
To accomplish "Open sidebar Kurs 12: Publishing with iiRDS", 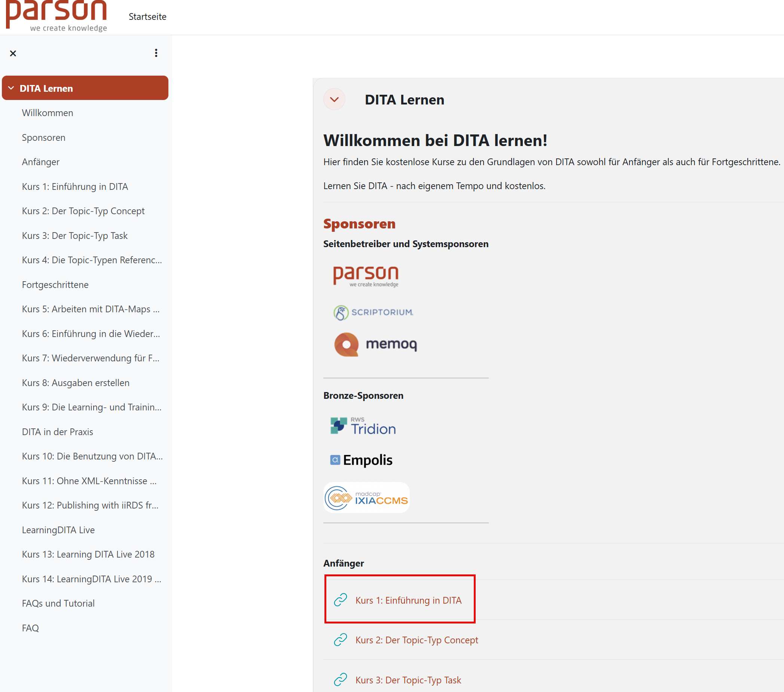I will pyautogui.click(x=90, y=505).
